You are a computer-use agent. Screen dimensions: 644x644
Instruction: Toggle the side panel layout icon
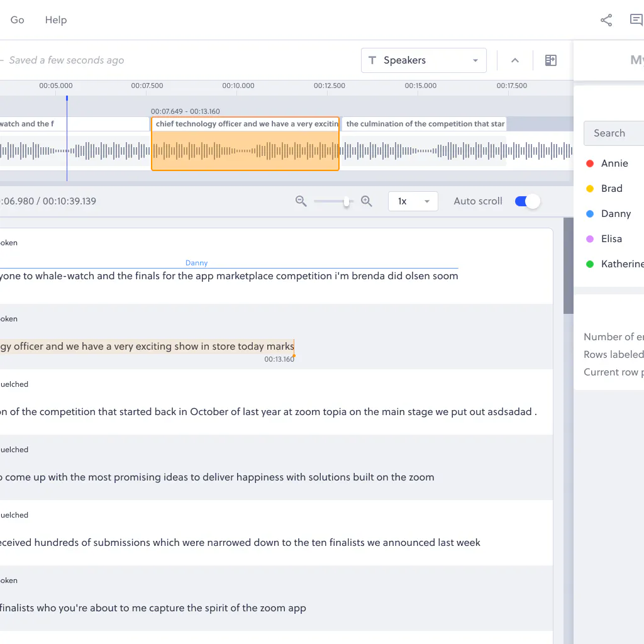click(x=551, y=60)
